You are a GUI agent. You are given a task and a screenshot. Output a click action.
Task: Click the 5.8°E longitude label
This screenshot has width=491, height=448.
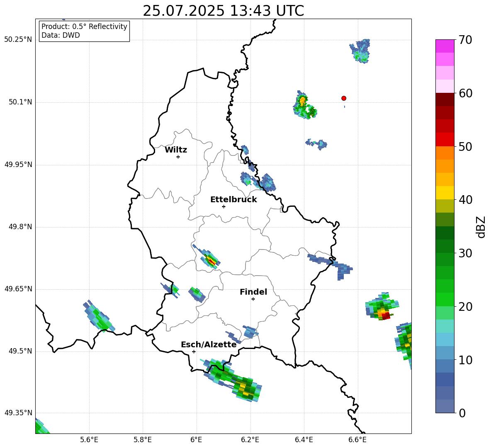tap(143, 440)
